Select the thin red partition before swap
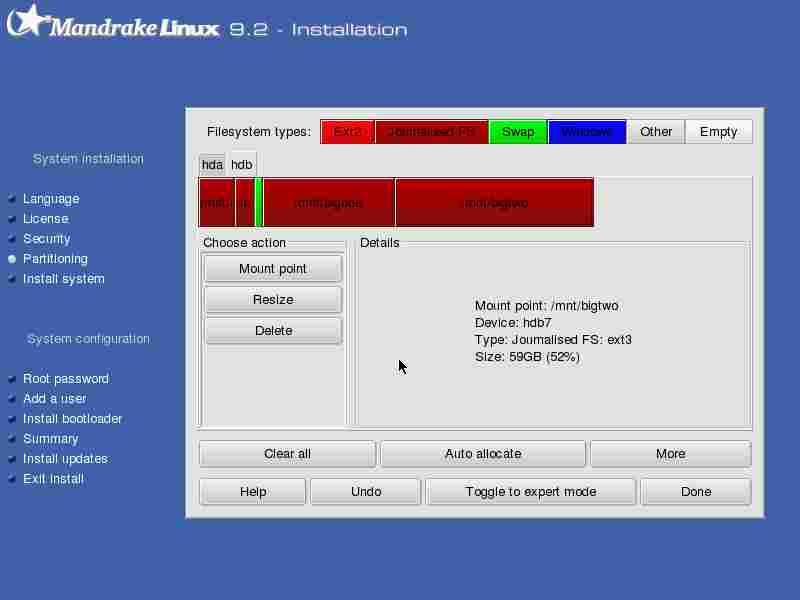This screenshot has height=600, width=800. (x=245, y=203)
